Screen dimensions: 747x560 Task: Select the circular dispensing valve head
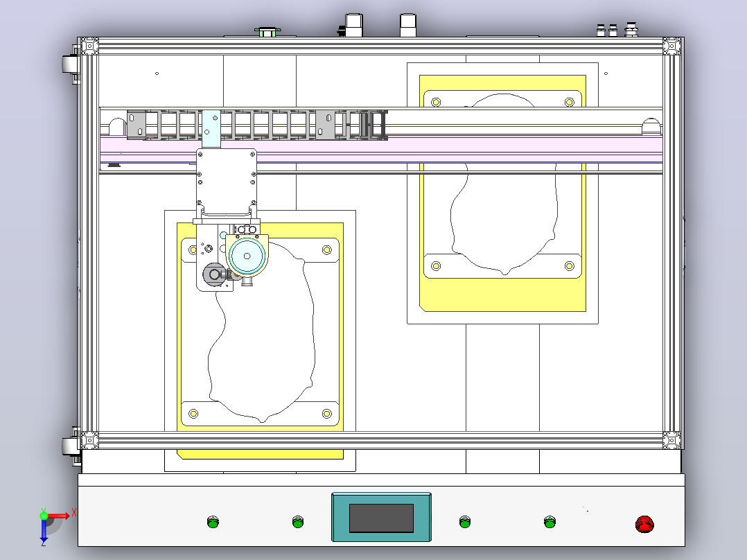tap(247, 256)
